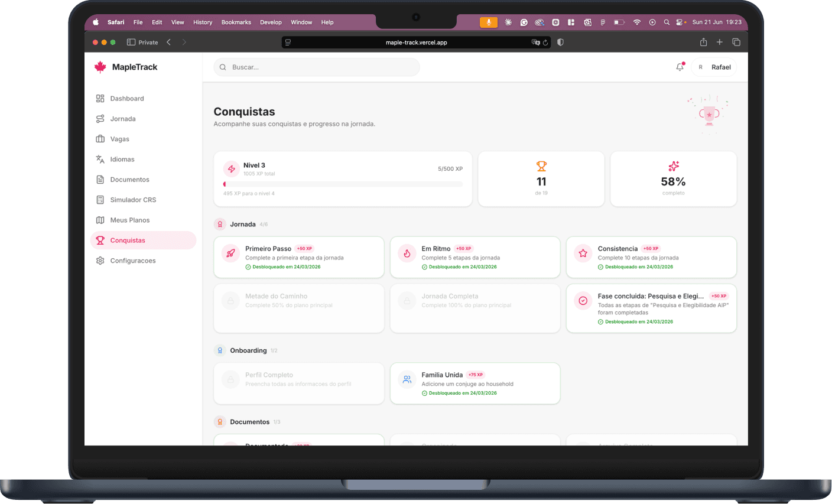Click the Safari share icon
832x504 pixels.
703,42
